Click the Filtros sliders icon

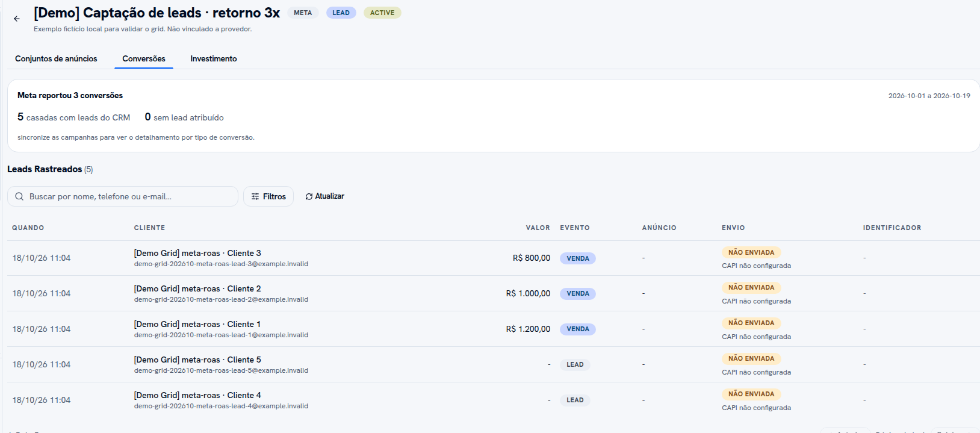click(255, 196)
